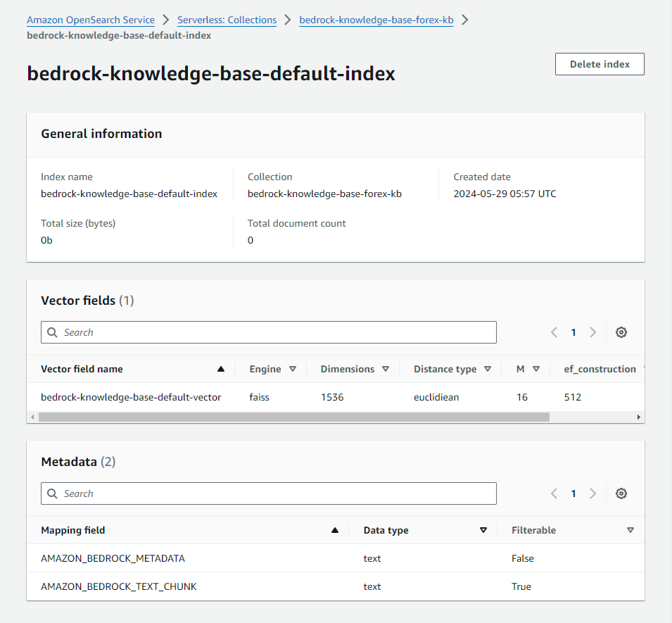Click the magnifier in Metadata search box

52,493
